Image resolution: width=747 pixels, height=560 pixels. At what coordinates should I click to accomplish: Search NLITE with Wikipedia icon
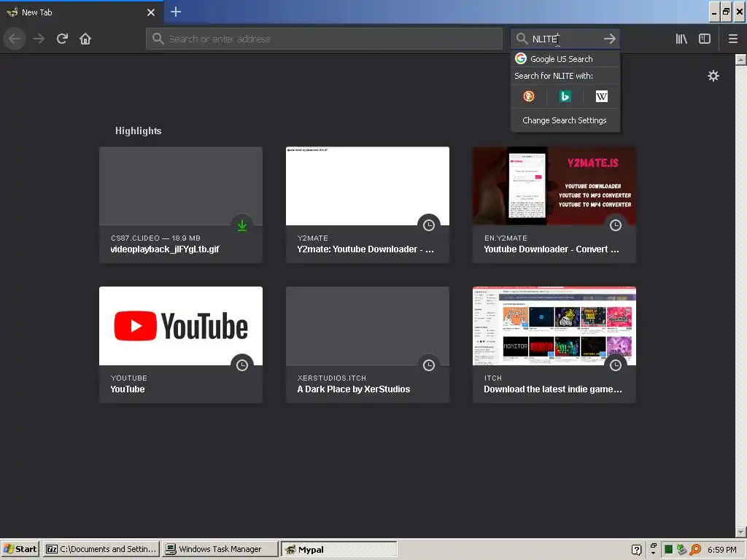pyautogui.click(x=602, y=97)
